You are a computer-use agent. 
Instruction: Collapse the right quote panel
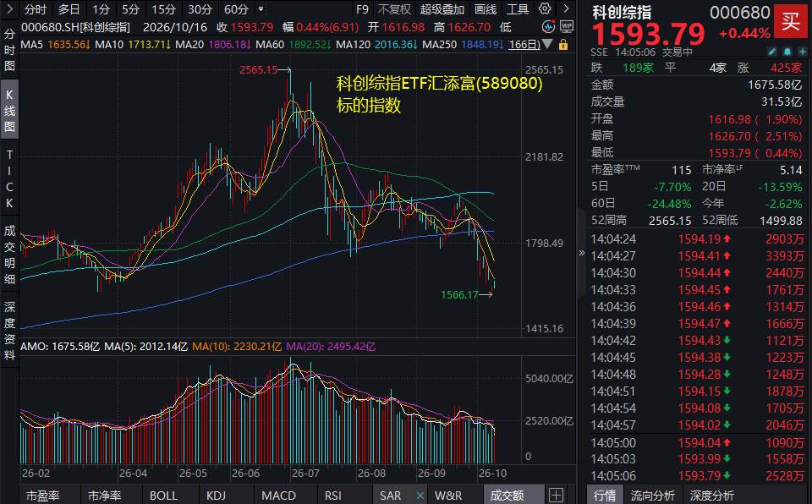tap(582, 253)
